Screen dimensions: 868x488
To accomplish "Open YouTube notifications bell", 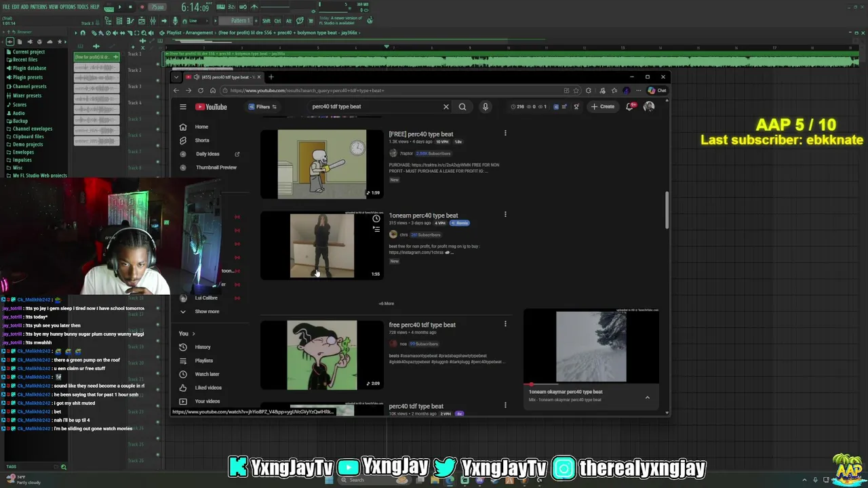I will tap(631, 106).
